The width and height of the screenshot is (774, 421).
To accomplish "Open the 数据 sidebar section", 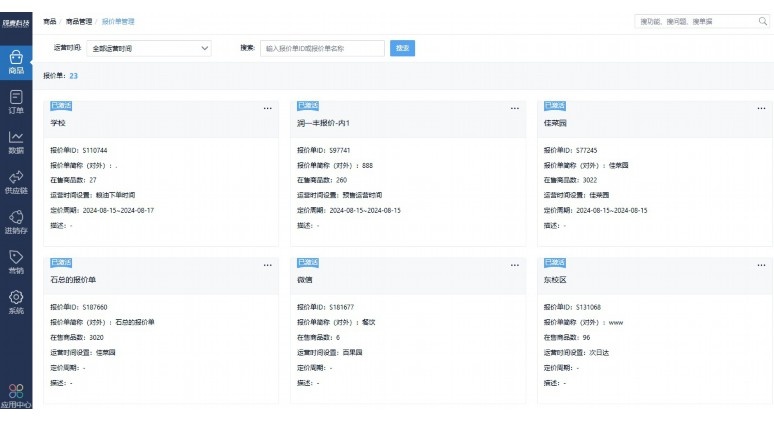I will tap(16, 142).
